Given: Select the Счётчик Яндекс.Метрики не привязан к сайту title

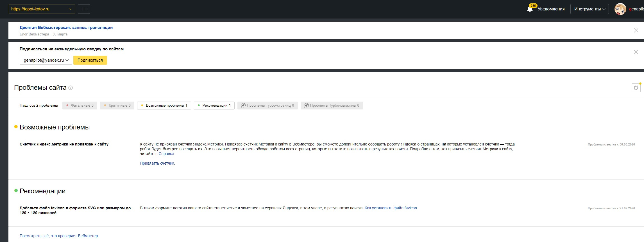Looking at the screenshot, I should 64,144.
